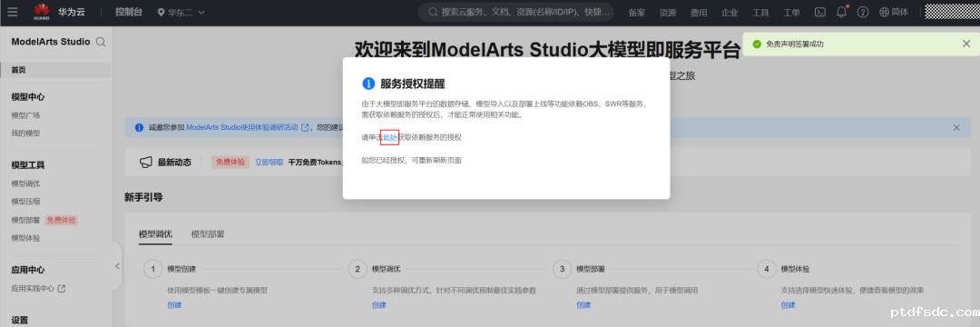Viewport: 980px width, 327px height.
Task: Open the 工具 menu
Action: 760,13
